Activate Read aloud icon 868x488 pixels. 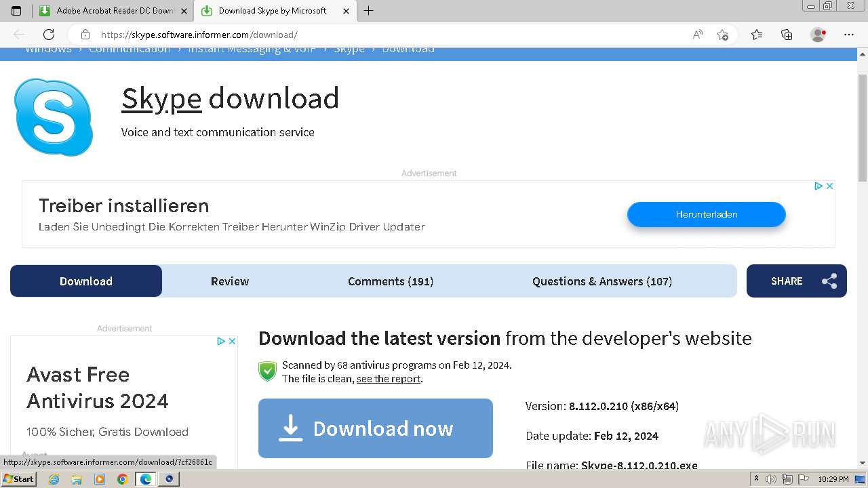click(698, 35)
